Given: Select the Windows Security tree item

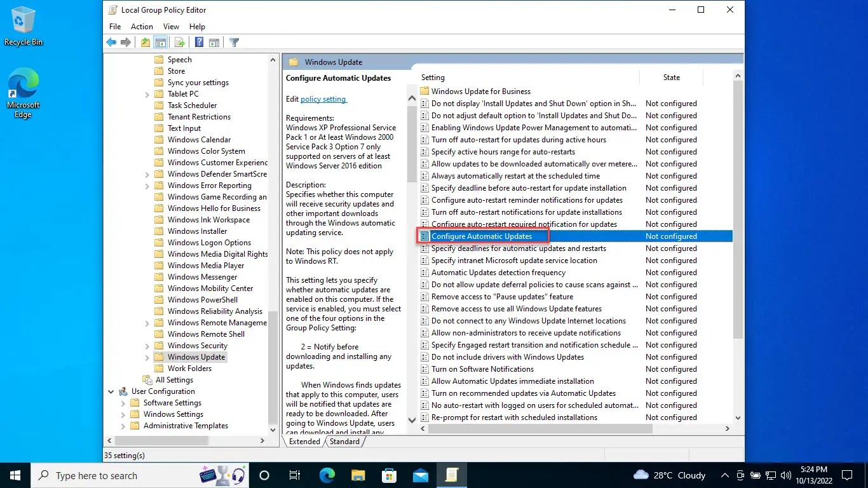Looking at the screenshot, I should coord(197,346).
